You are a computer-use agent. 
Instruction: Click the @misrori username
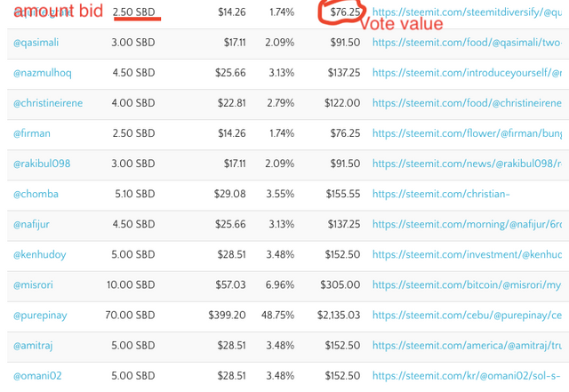coord(35,284)
